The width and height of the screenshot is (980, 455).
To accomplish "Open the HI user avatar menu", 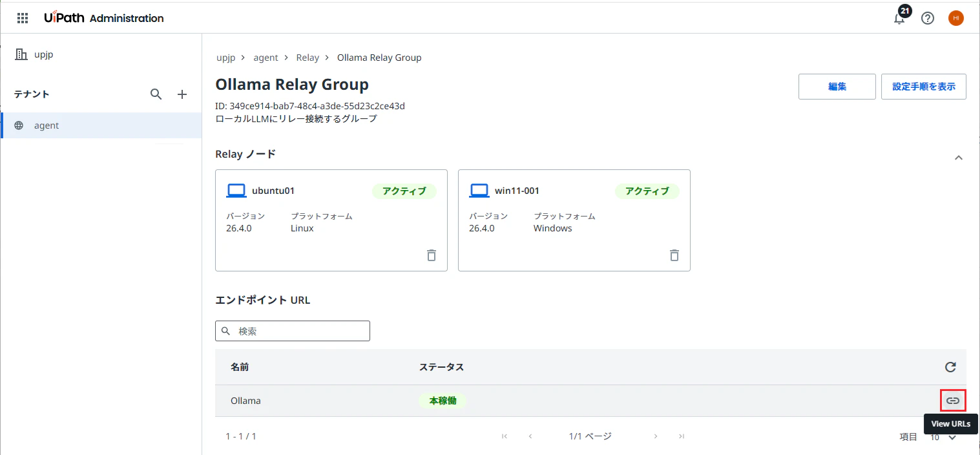I will 956,18.
